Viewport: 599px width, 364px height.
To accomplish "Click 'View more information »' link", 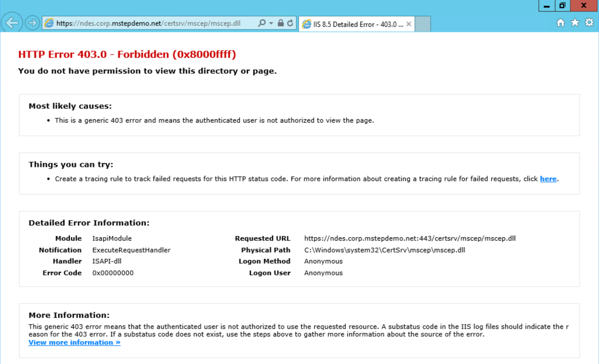I will (74, 342).
